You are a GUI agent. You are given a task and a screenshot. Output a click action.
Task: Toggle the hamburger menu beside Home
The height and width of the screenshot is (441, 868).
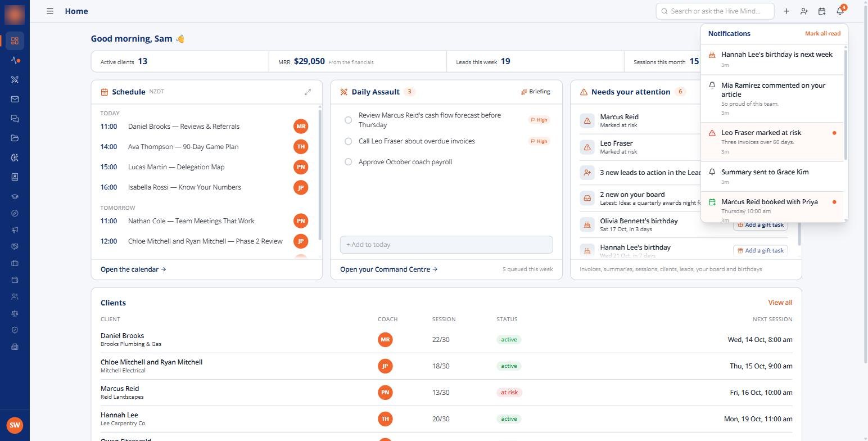[50, 11]
